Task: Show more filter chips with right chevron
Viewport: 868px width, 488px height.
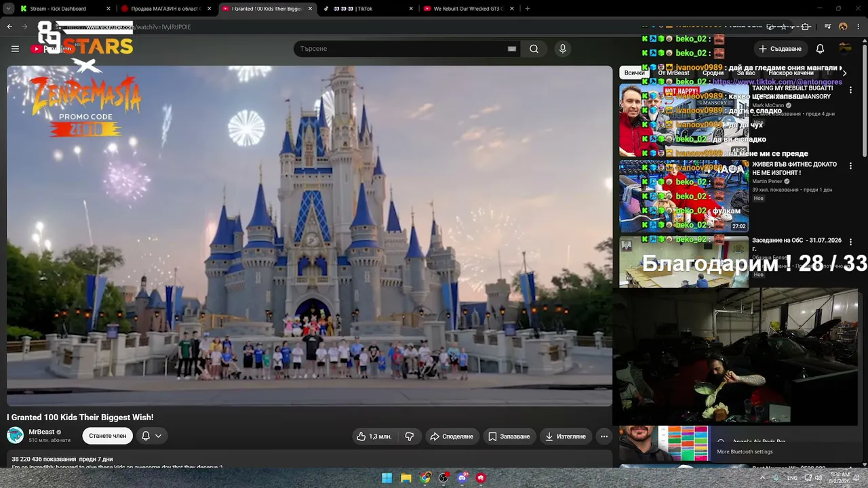Action: (844, 73)
